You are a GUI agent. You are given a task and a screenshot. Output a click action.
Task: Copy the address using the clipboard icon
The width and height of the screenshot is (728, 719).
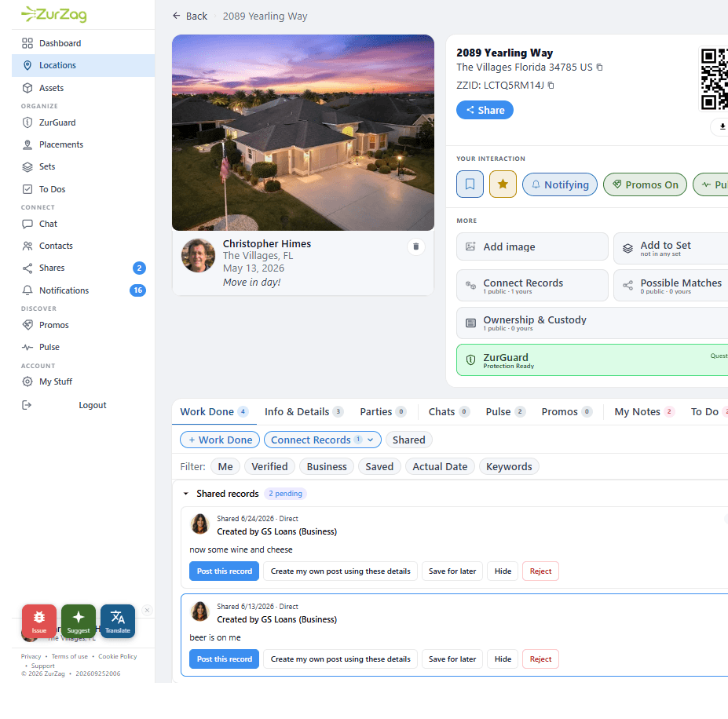[599, 68]
